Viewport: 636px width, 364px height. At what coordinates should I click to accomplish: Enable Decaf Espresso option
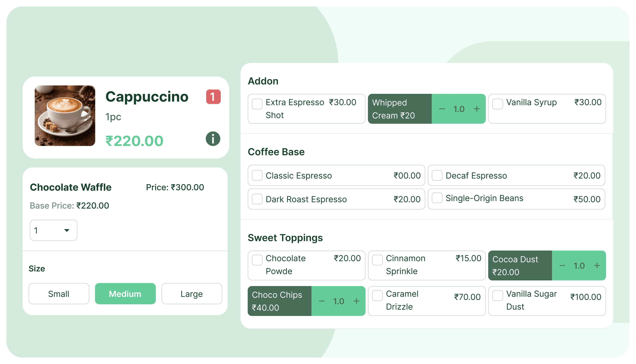click(x=437, y=176)
